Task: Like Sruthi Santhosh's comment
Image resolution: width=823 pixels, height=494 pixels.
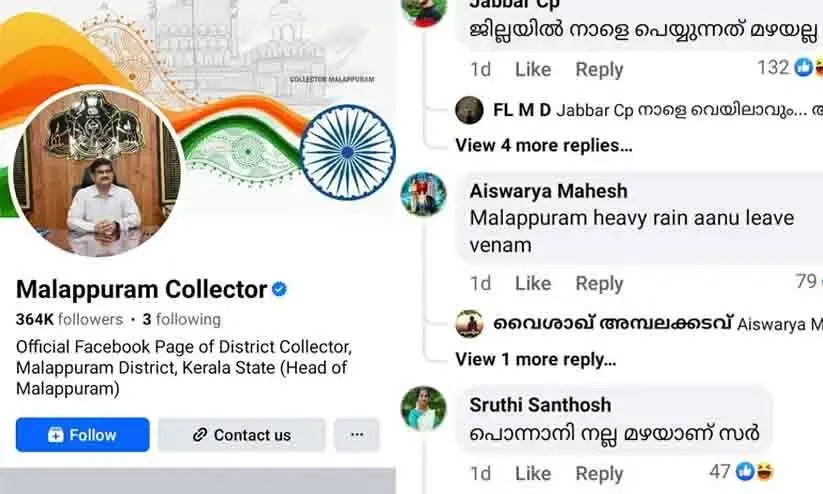Action: tap(533, 474)
